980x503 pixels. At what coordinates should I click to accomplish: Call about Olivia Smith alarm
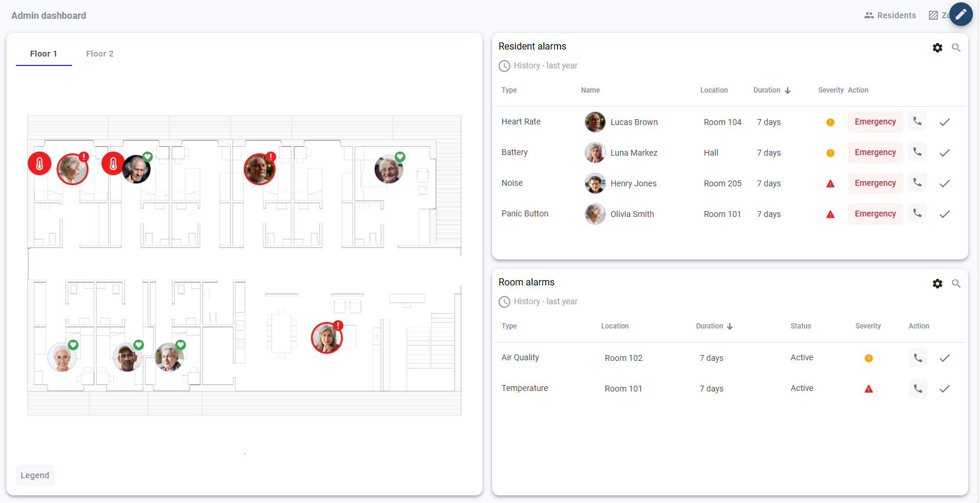(x=917, y=213)
